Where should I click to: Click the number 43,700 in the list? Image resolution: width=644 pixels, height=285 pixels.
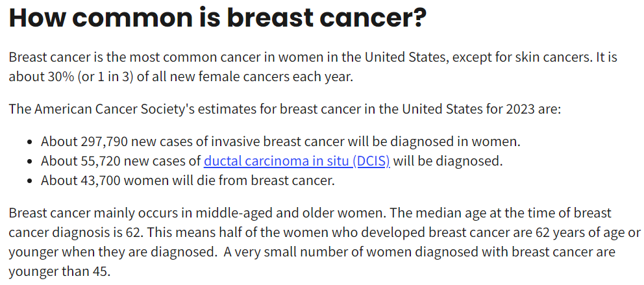tap(103, 180)
